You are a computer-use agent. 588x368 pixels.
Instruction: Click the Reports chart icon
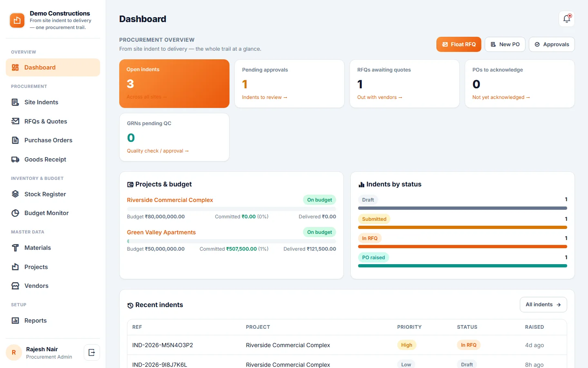[x=15, y=321]
